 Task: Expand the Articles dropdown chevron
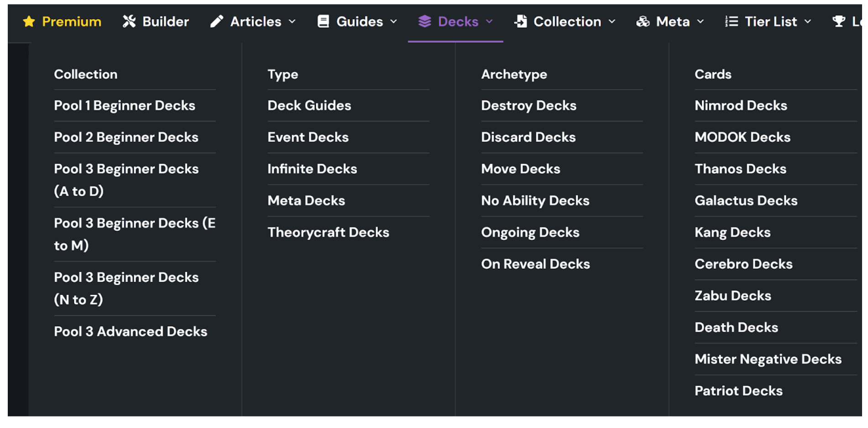click(293, 21)
